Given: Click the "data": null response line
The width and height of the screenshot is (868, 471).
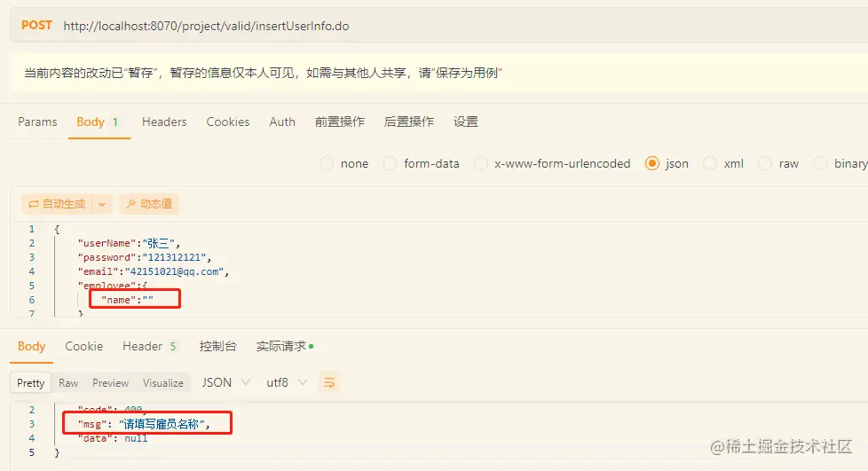Looking at the screenshot, I should [x=113, y=438].
